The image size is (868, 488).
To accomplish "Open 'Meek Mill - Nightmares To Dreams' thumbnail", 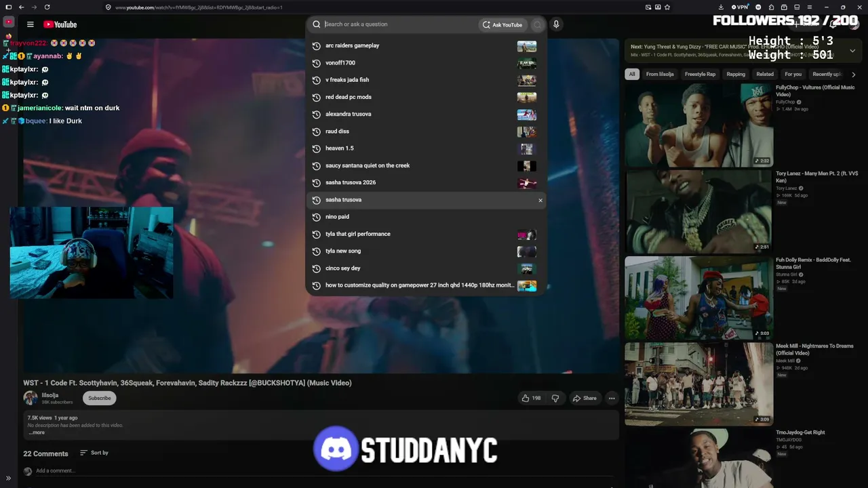I will tap(698, 384).
